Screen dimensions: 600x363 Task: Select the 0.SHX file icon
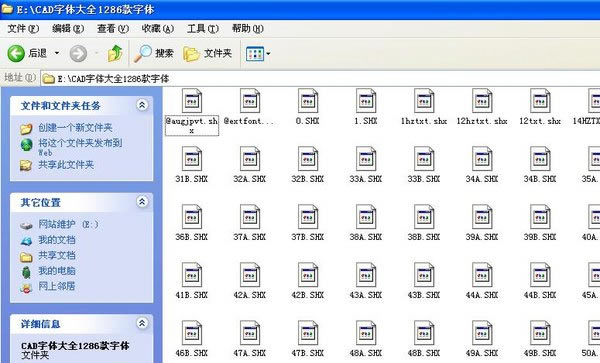tap(308, 101)
